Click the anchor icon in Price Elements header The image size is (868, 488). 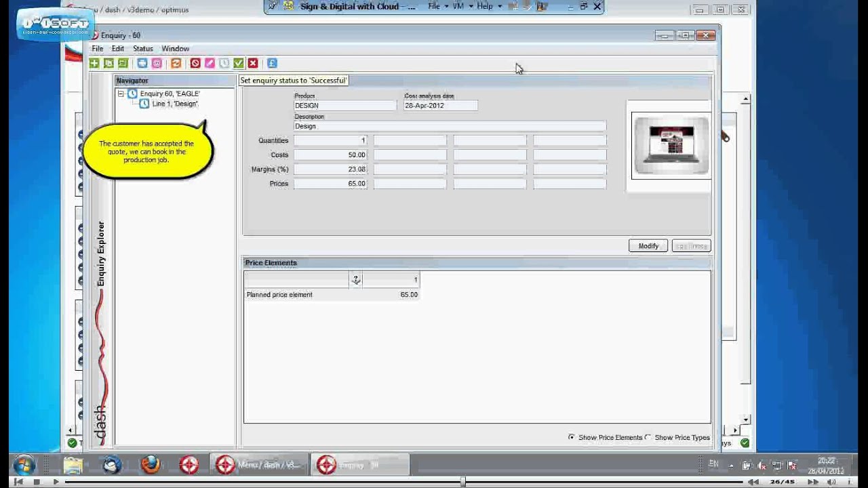(356, 279)
